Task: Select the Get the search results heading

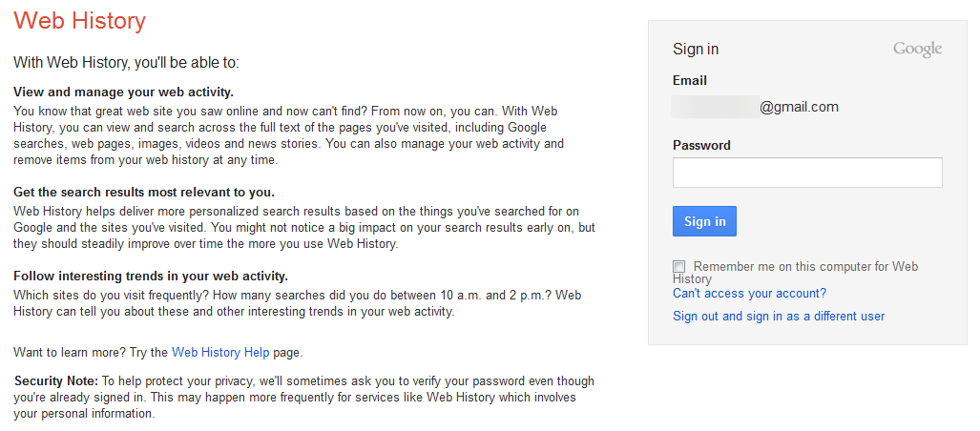Action: (x=144, y=192)
